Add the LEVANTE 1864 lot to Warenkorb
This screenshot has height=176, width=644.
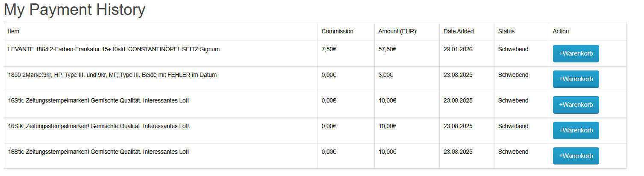(x=576, y=53)
